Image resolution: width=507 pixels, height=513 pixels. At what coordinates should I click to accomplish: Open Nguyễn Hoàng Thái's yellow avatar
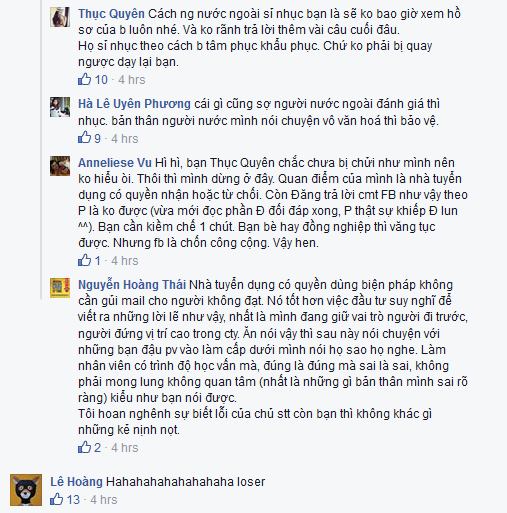[x=60, y=288]
